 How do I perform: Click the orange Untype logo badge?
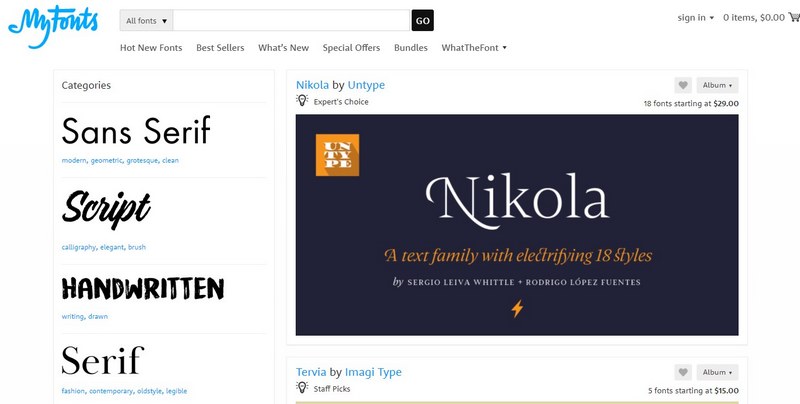point(337,155)
